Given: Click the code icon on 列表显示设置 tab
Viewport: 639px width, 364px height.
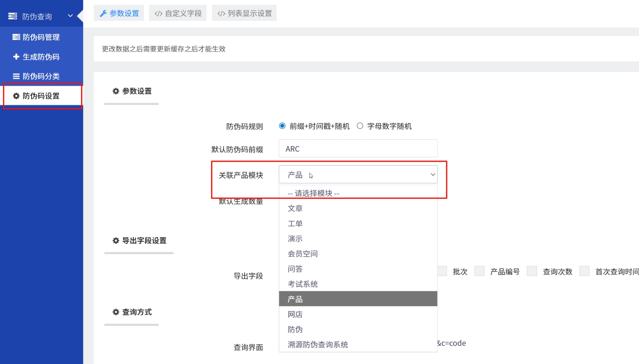Looking at the screenshot, I should (221, 13).
